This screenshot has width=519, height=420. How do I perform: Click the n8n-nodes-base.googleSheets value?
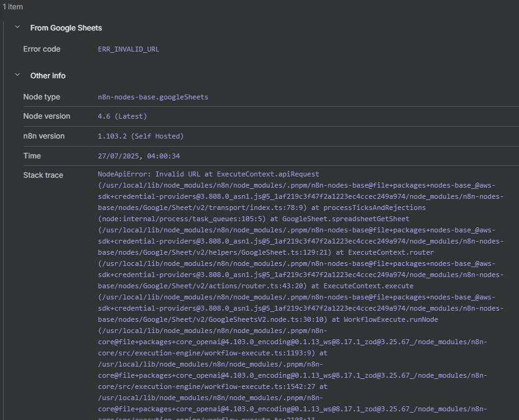point(153,97)
